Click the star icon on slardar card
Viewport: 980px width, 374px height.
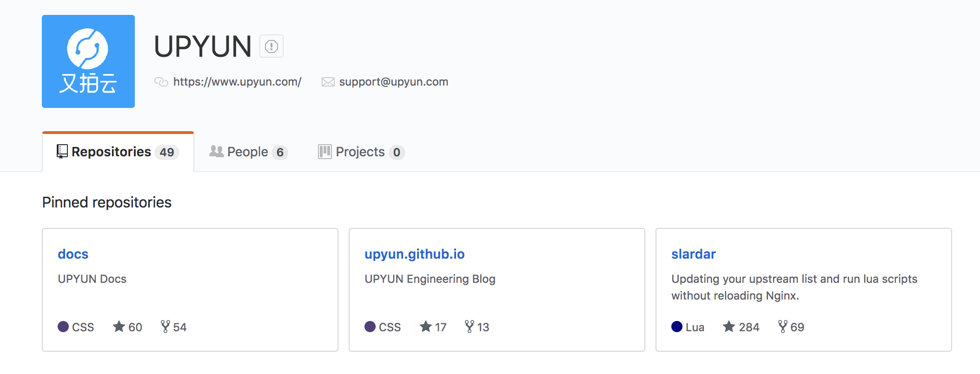click(x=729, y=327)
